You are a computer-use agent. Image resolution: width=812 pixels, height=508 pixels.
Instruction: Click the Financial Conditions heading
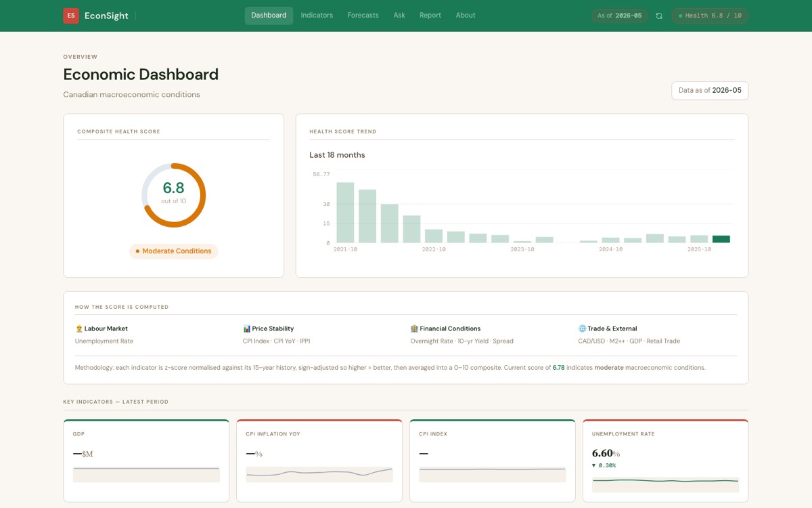(x=450, y=329)
